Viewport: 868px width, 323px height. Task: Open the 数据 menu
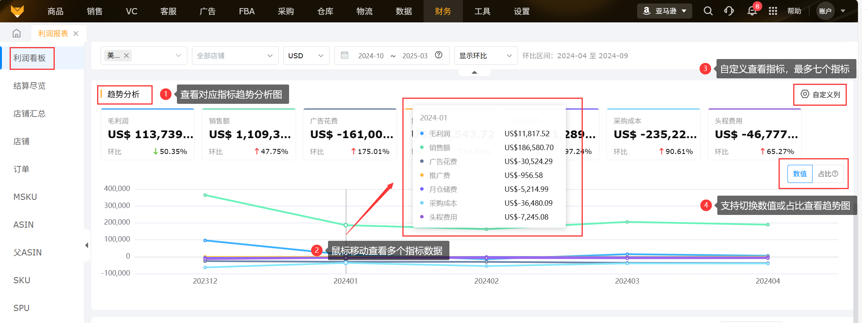point(404,11)
